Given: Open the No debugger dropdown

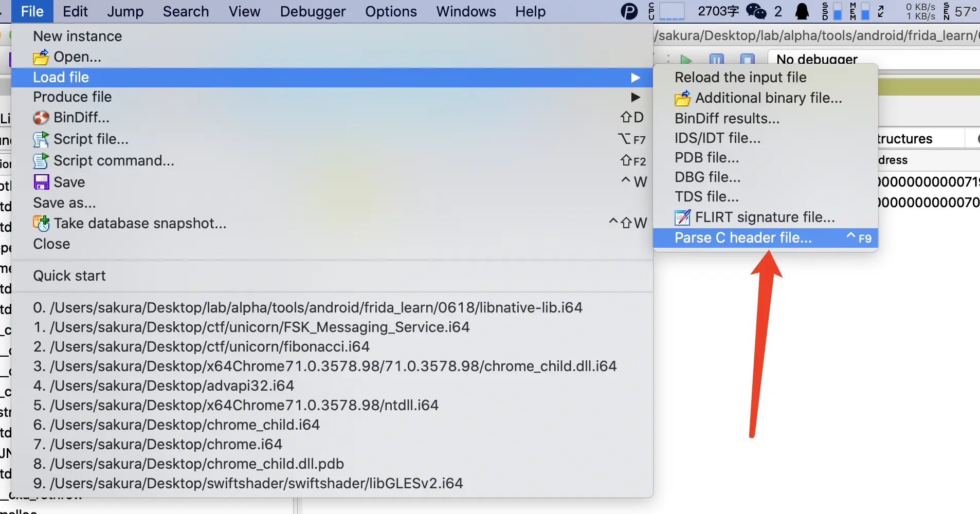Looking at the screenshot, I should [x=873, y=60].
